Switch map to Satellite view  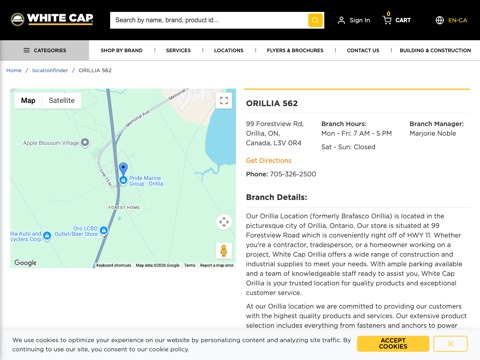(62, 100)
